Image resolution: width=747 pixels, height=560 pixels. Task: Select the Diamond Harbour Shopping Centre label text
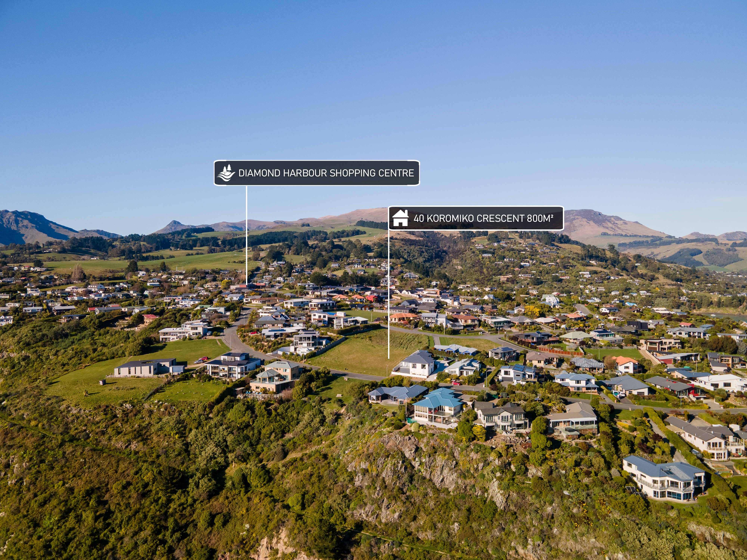pos(326,173)
